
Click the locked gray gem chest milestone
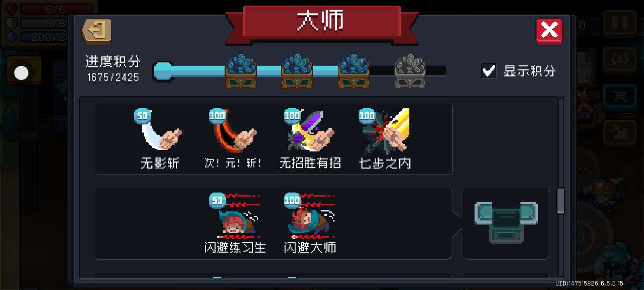410,71
